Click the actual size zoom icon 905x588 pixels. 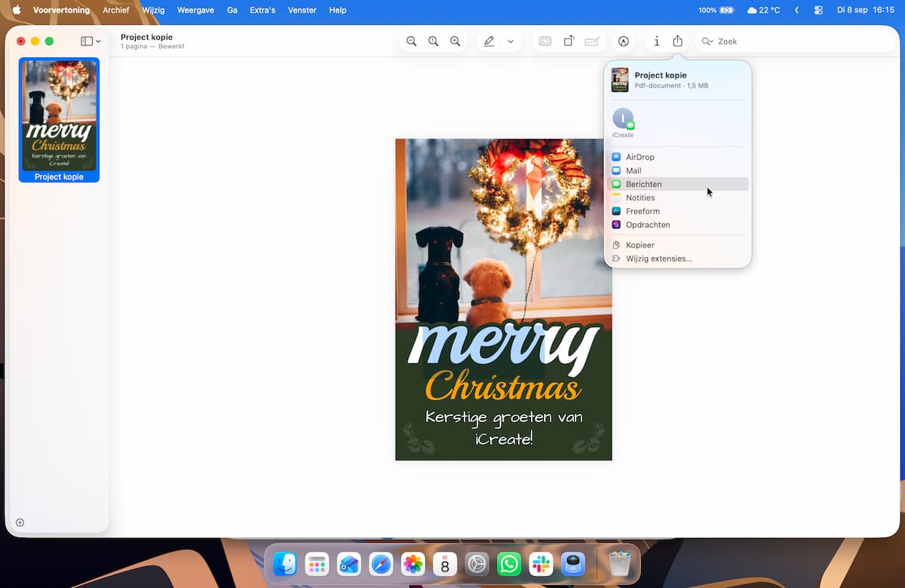(434, 41)
